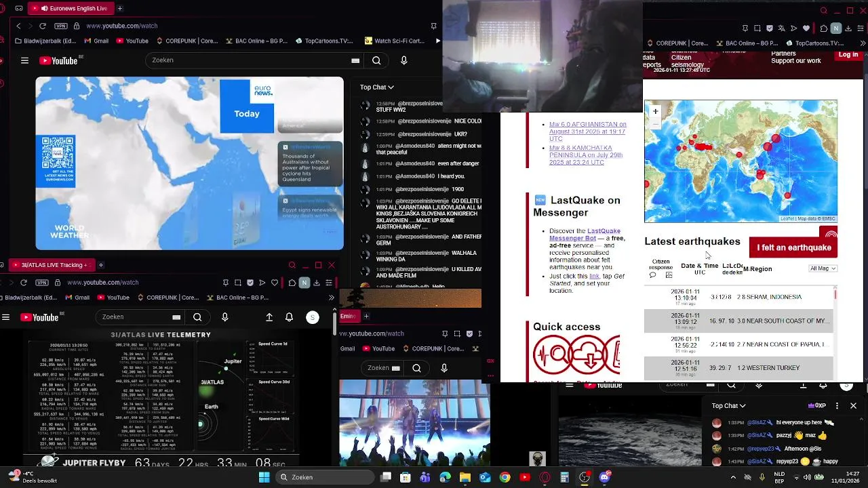This screenshot has height=488, width=868.
Task: Toggle VPN badge in Euronews address bar
Action: click(x=61, y=26)
